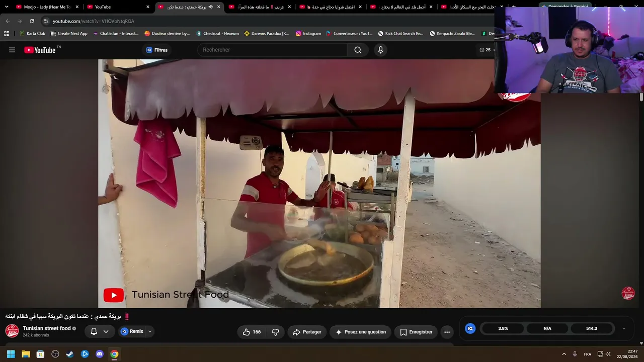The height and width of the screenshot is (362, 644).
Task: Open the more actions three-dot menu
Action: [447, 332]
